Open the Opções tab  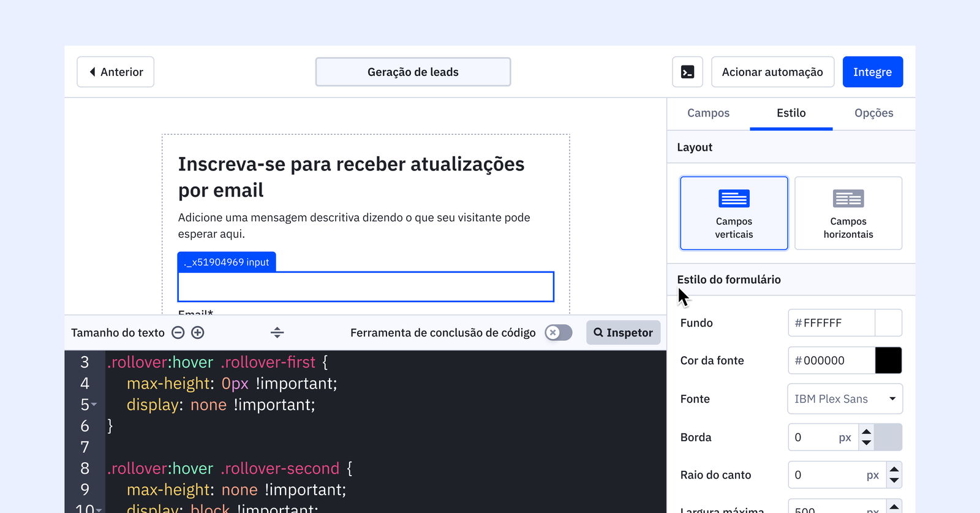(x=873, y=113)
